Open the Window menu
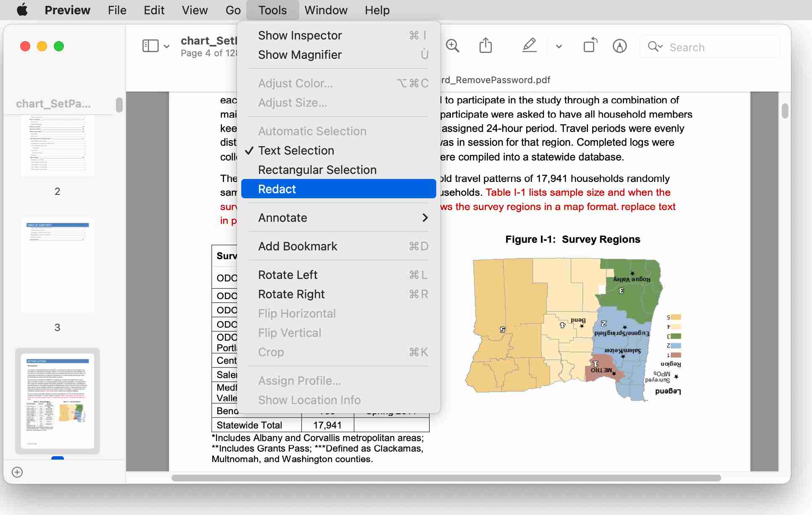 point(326,10)
